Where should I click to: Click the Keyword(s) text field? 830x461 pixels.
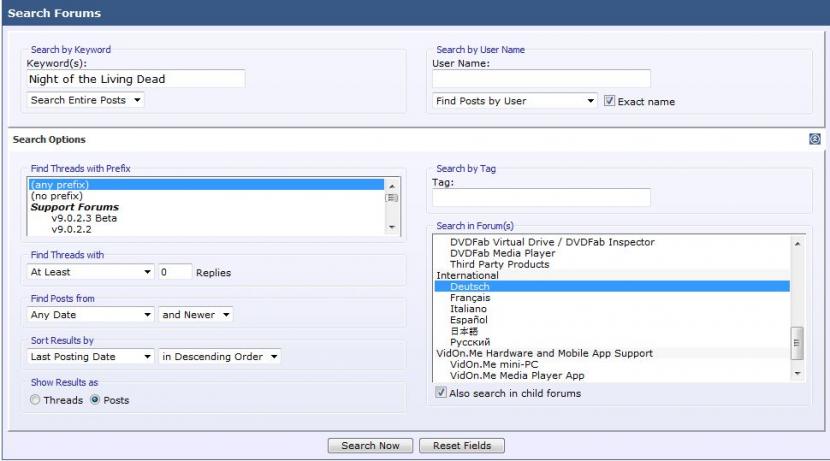[135, 79]
